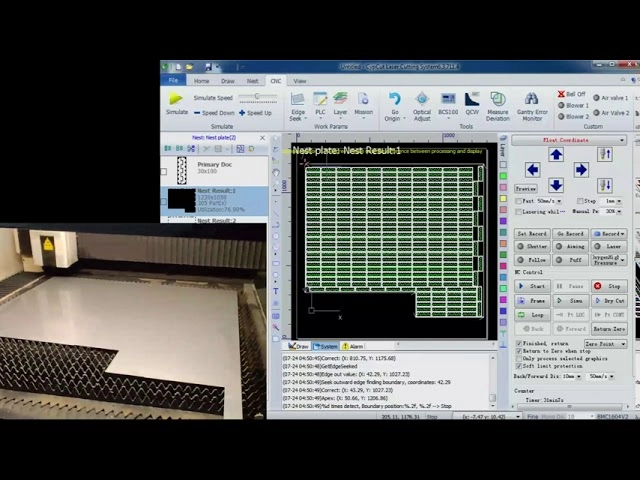Image resolution: width=640 pixels, height=480 pixels.
Task: Switch to the Draw ribbon tab
Action: tap(228, 81)
